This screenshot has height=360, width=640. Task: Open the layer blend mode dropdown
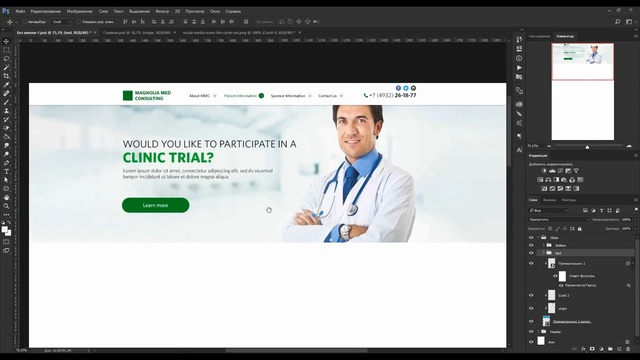pyautogui.click(x=559, y=220)
